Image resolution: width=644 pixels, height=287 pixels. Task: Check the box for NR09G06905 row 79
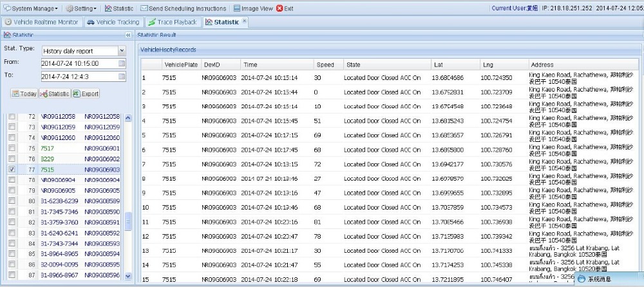pos(12,190)
